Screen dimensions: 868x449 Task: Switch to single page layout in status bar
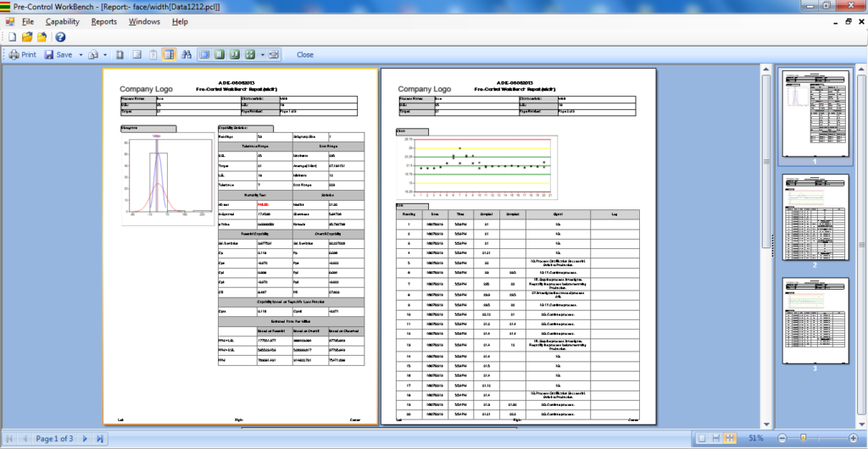point(701,438)
